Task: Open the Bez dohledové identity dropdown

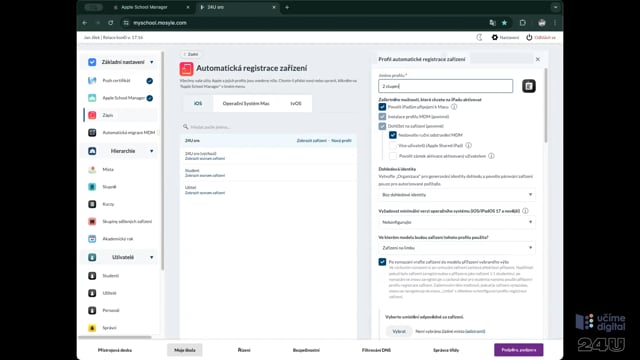Action: [457, 195]
